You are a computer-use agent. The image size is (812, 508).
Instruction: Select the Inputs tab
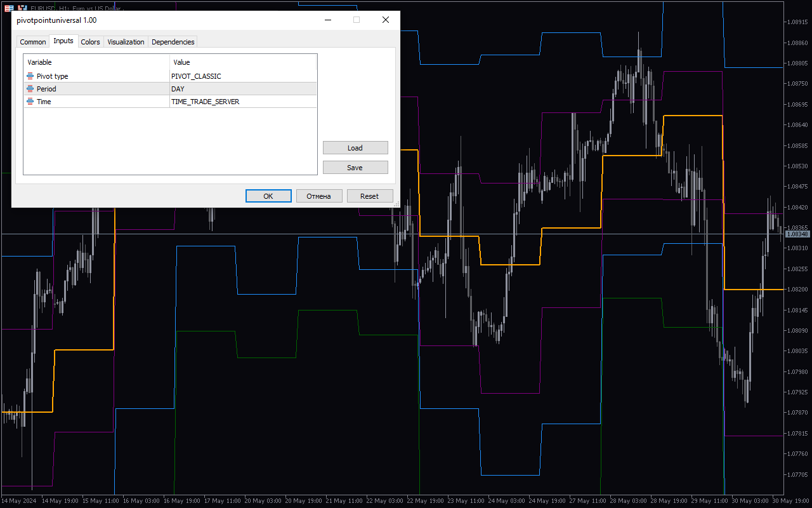tap(63, 41)
